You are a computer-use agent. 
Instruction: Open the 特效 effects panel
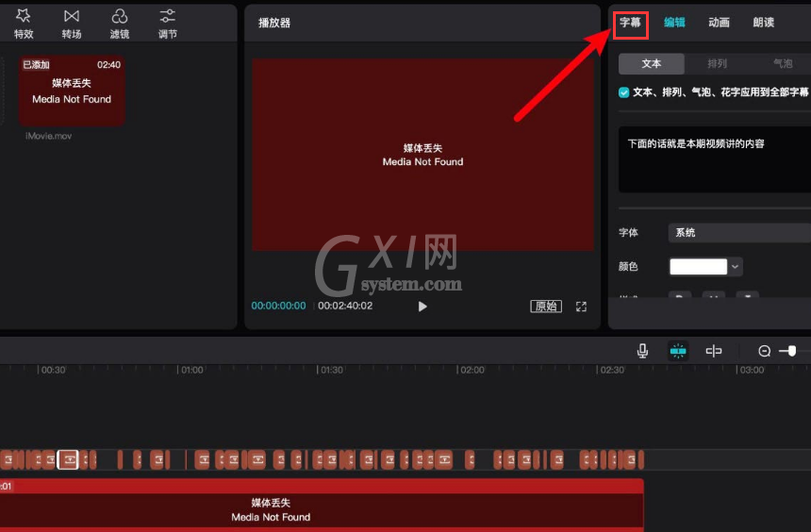(x=24, y=24)
